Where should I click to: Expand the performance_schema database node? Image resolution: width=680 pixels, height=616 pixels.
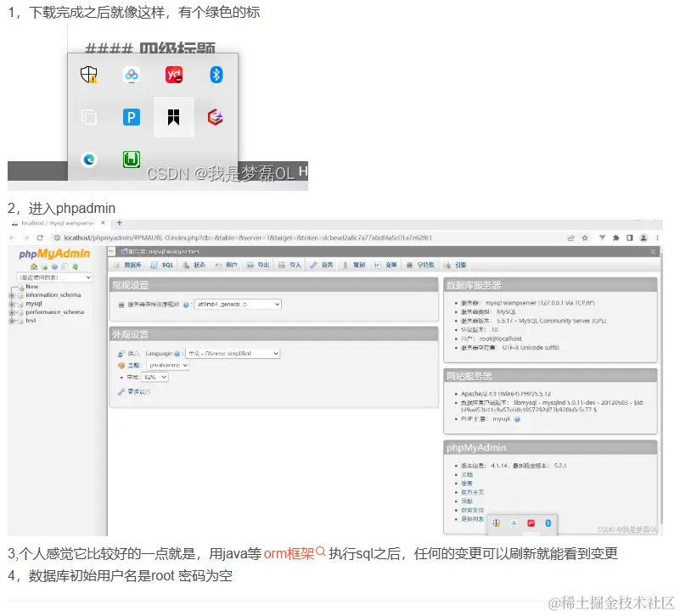tap(12, 312)
